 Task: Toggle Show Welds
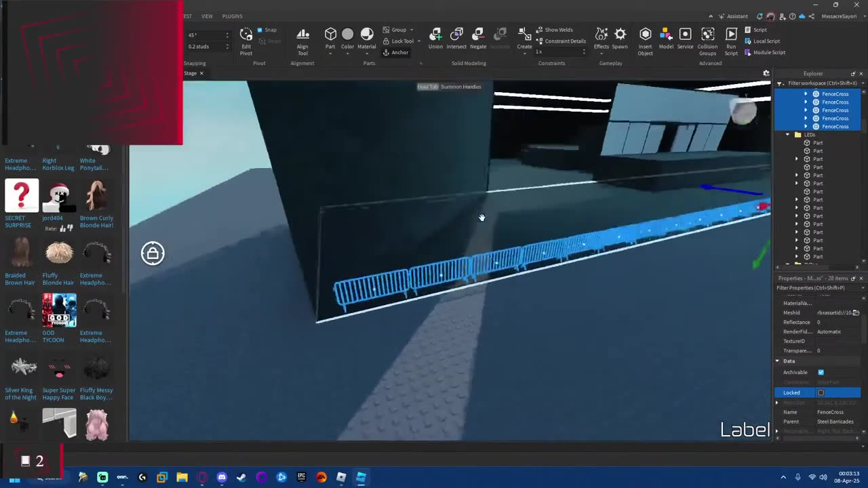pyautogui.click(x=554, y=30)
